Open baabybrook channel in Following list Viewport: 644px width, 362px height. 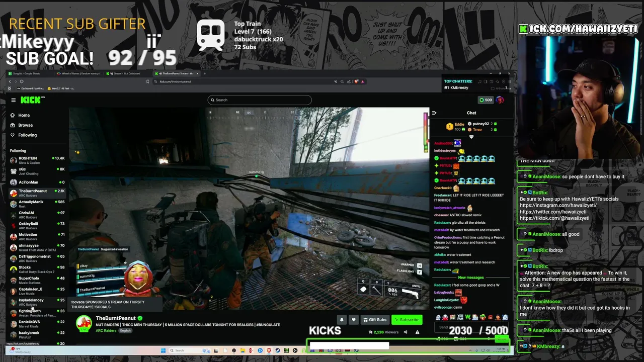[38, 334]
